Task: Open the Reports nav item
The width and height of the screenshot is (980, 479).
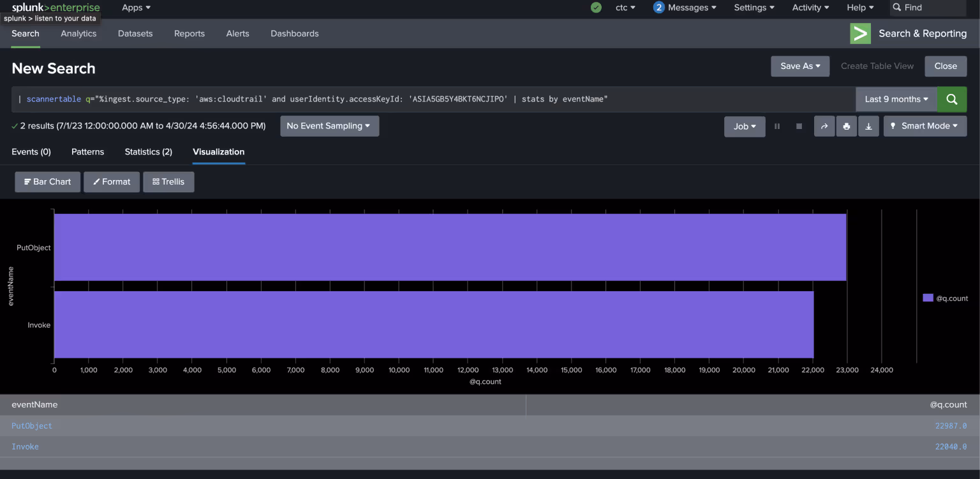Action: pyautogui.click(x=189, y=33)
